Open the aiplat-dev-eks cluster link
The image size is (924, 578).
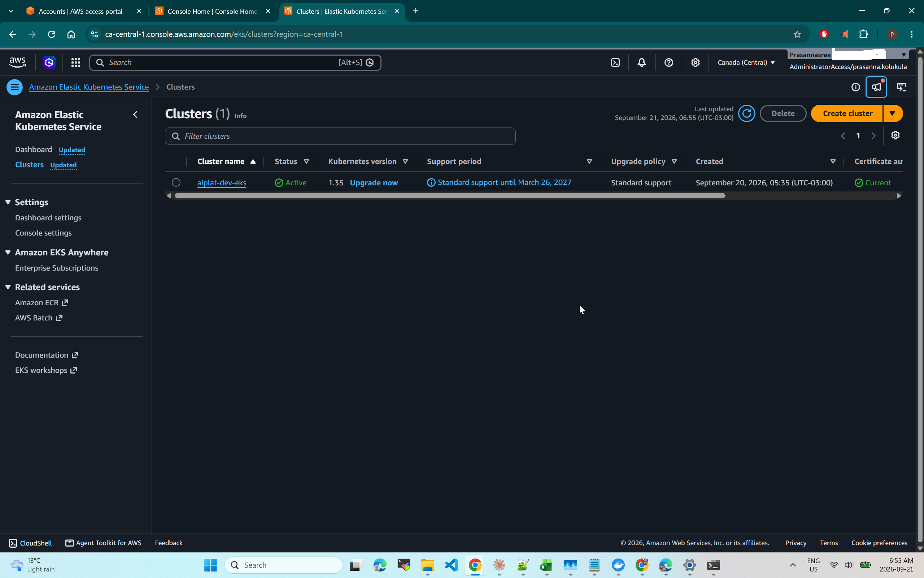(x=222, y=183)
